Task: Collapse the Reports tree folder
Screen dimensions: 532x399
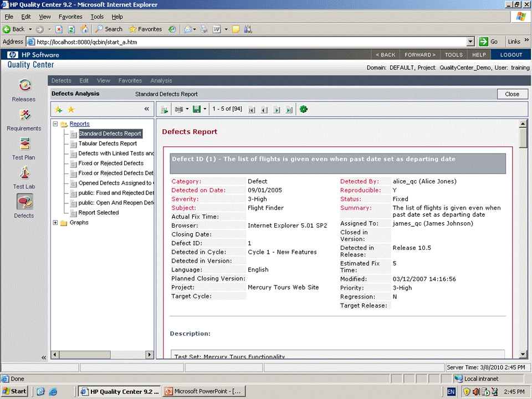Action: tap(55, 124)
